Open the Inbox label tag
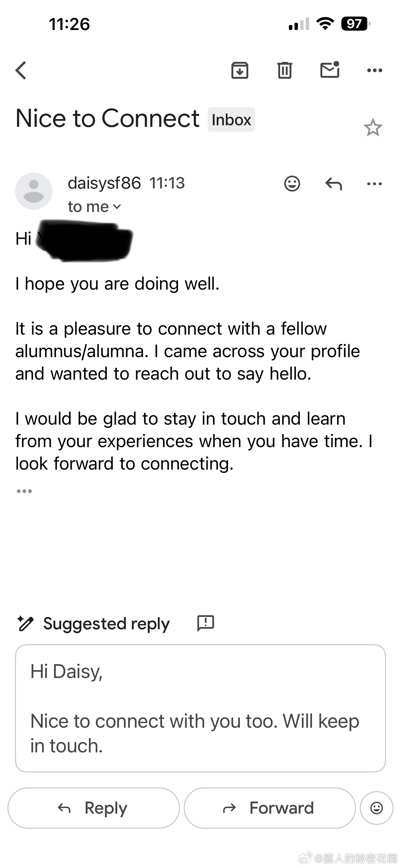 pos(231,120)
